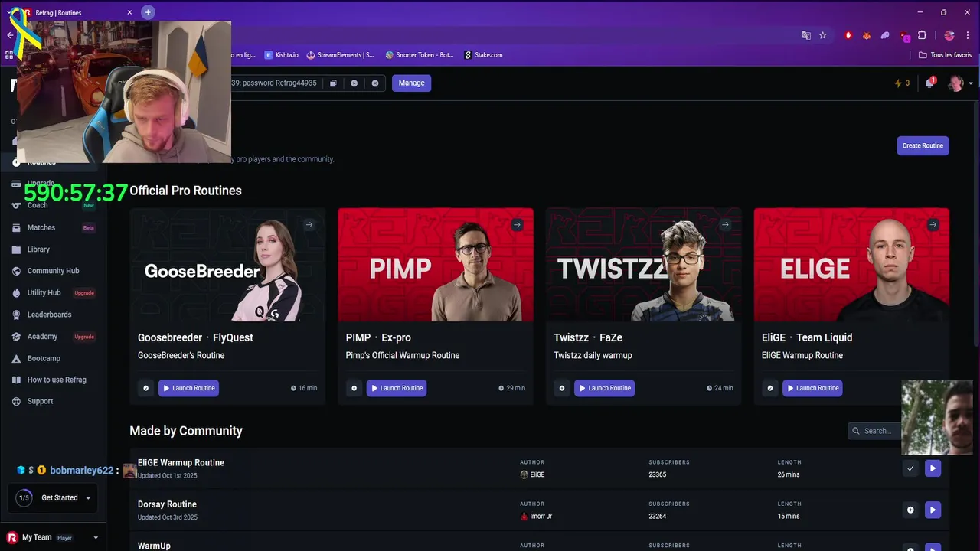980x551 pixels.
Task: Launch GooseBreeder's Routine
Action: [x=188, y=388]
